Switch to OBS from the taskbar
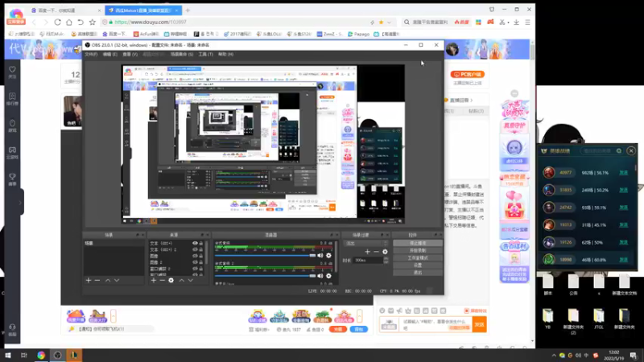Screen dimensions: 644x362 coord(57,356)
